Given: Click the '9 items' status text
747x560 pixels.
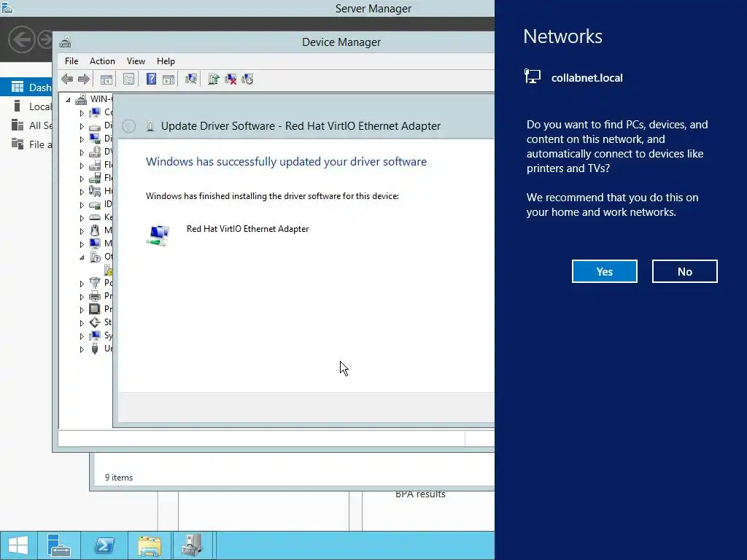Looking at the screenshot, I should [119, 477].
